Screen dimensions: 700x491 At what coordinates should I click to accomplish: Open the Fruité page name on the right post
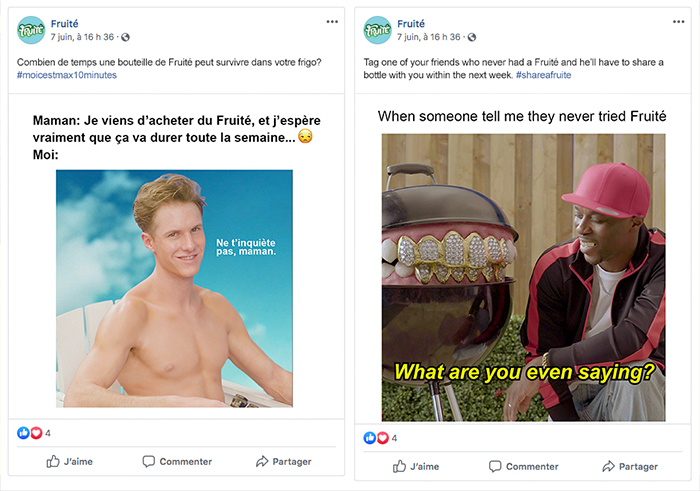click(412, 22)
